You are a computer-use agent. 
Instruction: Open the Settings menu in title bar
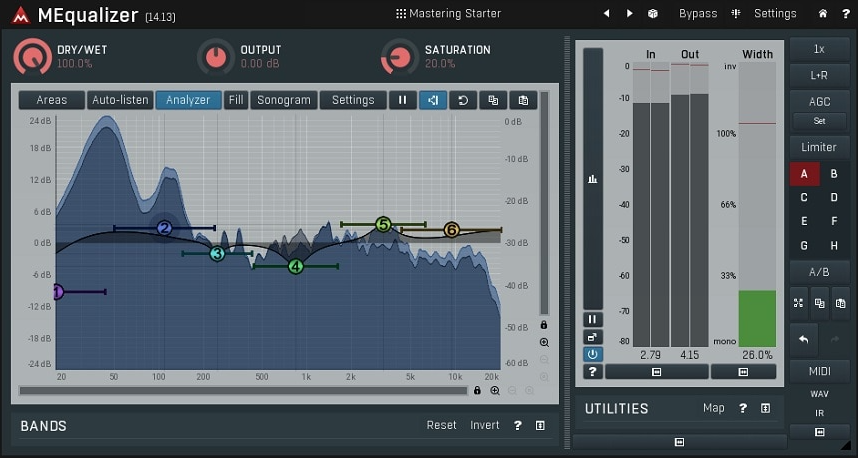point(767,14)
